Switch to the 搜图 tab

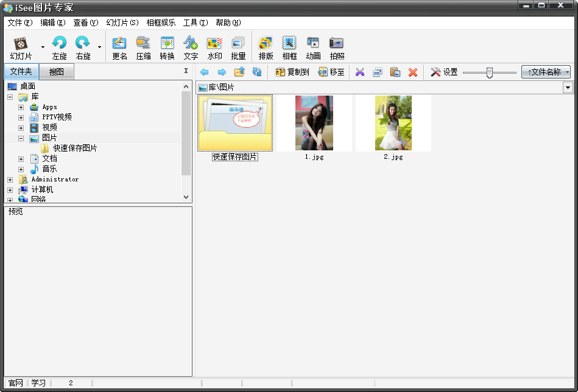pos(57,72)
